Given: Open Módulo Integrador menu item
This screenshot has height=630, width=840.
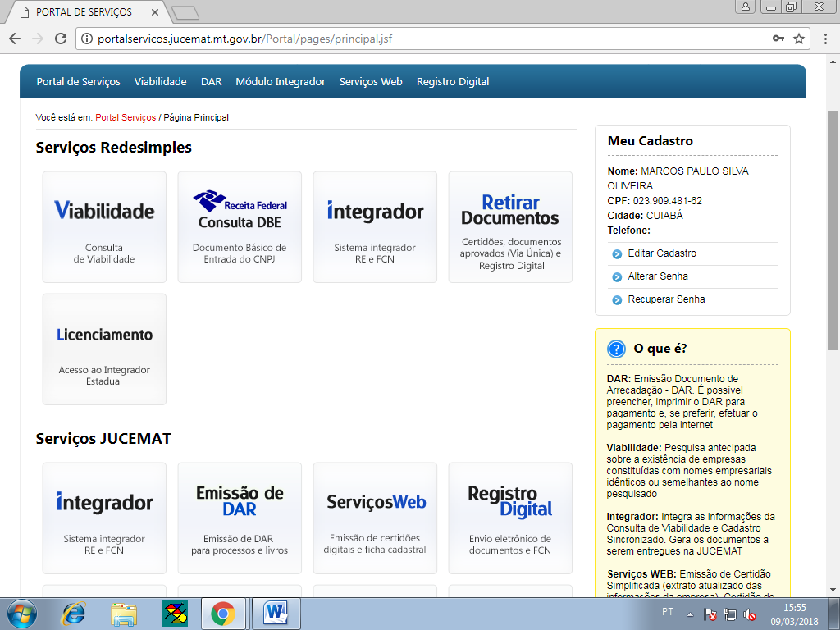Looking at the screenshot, I should (281, 81).
